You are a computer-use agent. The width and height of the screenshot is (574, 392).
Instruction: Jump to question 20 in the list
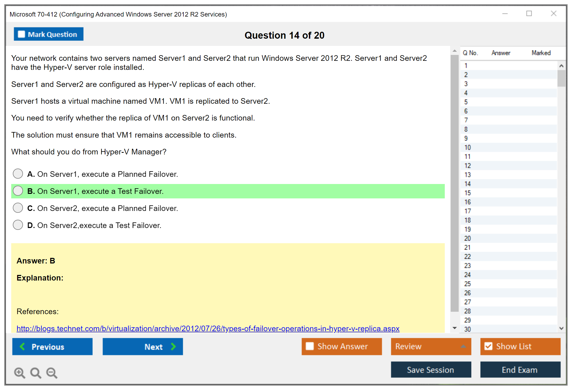coord(467,238)
